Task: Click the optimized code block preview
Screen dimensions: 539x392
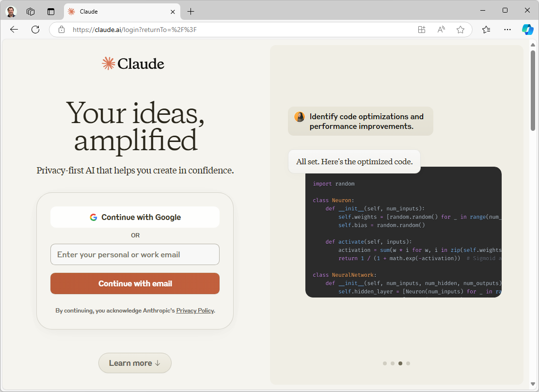Action: 403,232
